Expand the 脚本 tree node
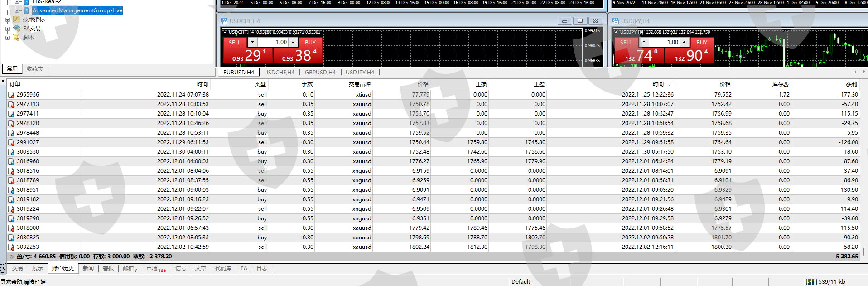The image size is (868, 286). pyautogui.click(x=7, y=38)
